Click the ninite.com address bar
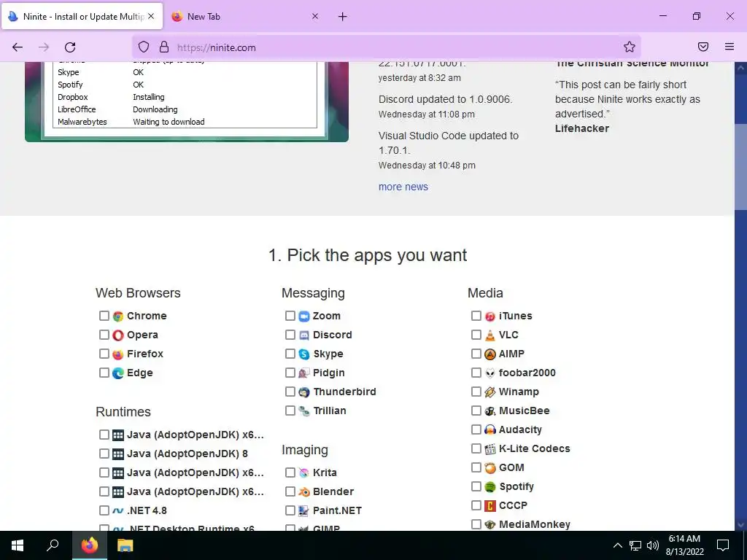747x560 pixels. coord(387,47)
